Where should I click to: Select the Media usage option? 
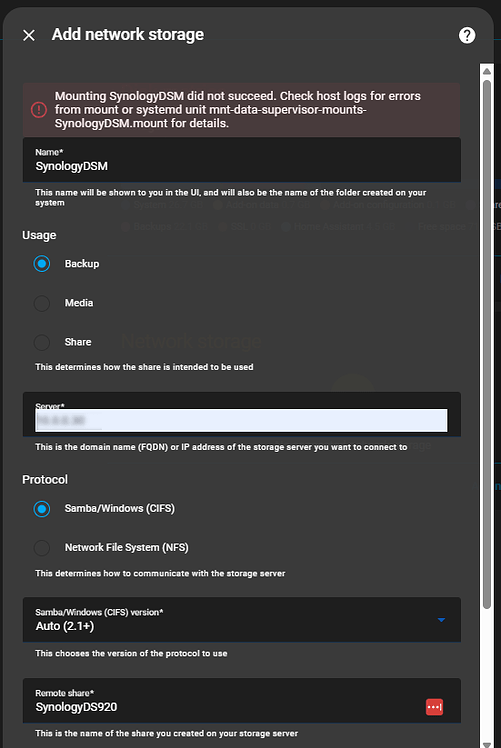[42, 303]
